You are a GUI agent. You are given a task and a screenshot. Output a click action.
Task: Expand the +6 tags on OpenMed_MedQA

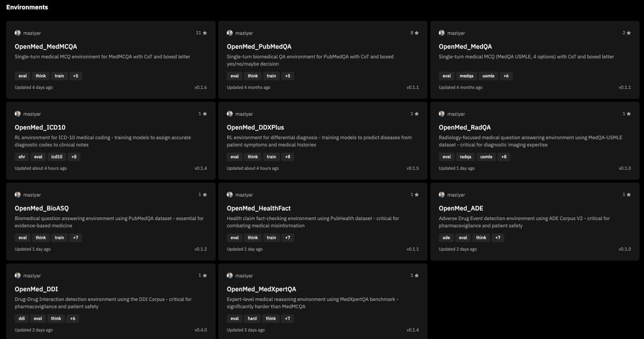point(506,76)
